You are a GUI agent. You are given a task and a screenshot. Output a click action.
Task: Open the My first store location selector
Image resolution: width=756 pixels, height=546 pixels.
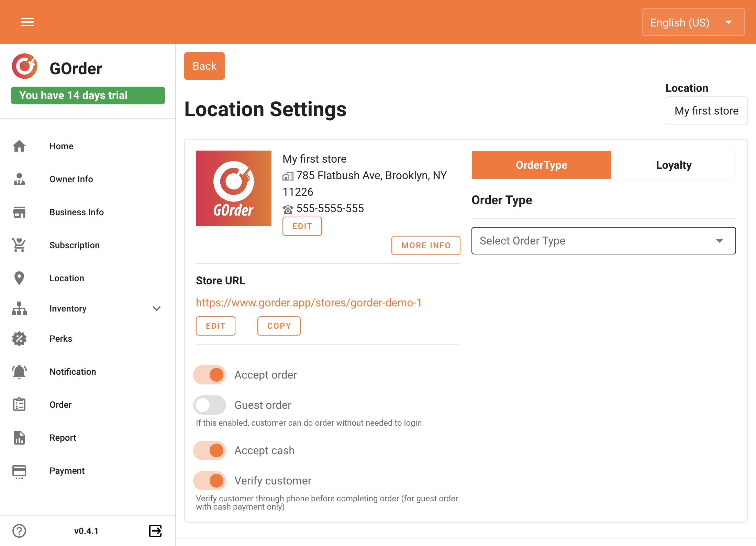pos(707,111)
